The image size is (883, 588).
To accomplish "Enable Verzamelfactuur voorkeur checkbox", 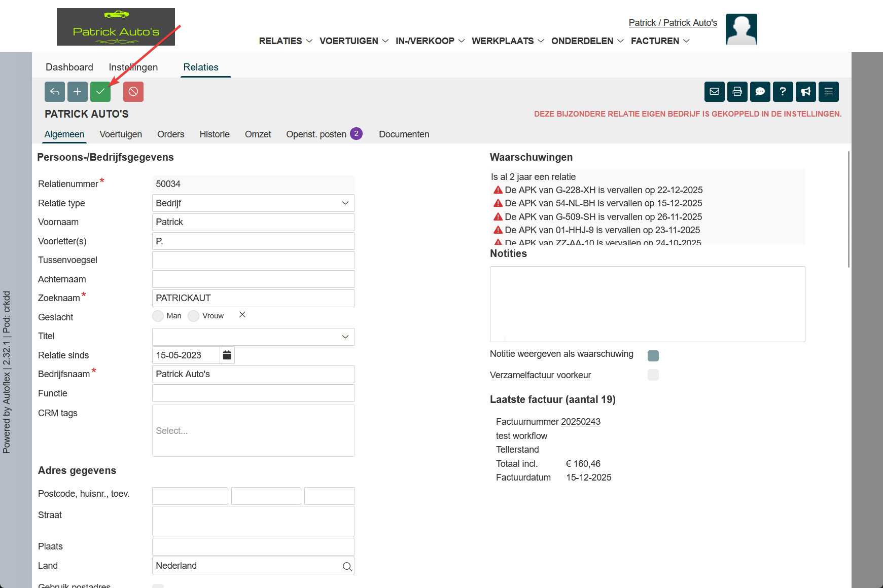I will pyautogui.click(x=653, y=375).
